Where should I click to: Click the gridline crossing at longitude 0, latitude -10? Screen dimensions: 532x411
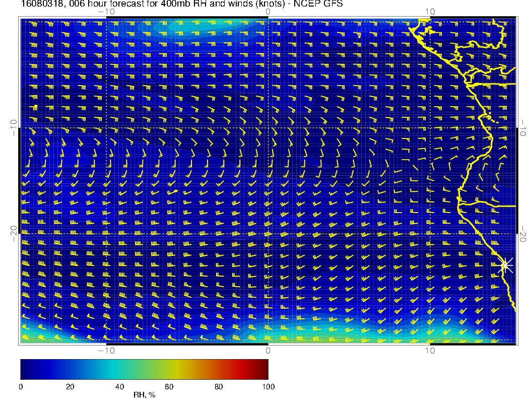coord(268,128)
